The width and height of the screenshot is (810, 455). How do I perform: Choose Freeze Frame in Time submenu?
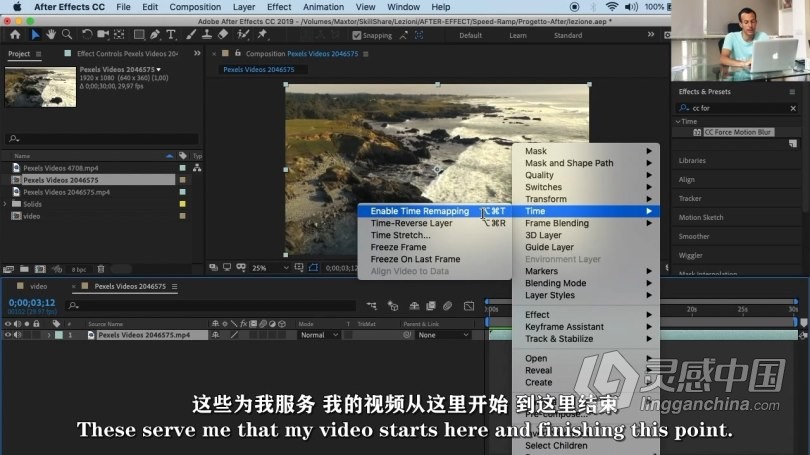[434, 247]
